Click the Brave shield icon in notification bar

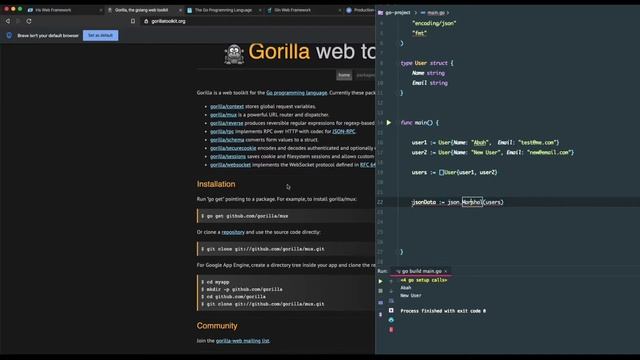[x=9, y=36]
